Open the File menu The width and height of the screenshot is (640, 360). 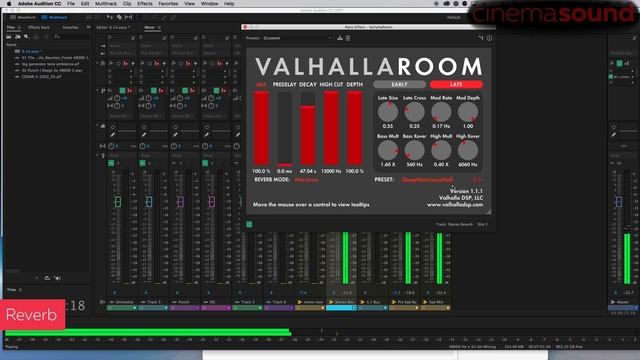click(71, 4)
